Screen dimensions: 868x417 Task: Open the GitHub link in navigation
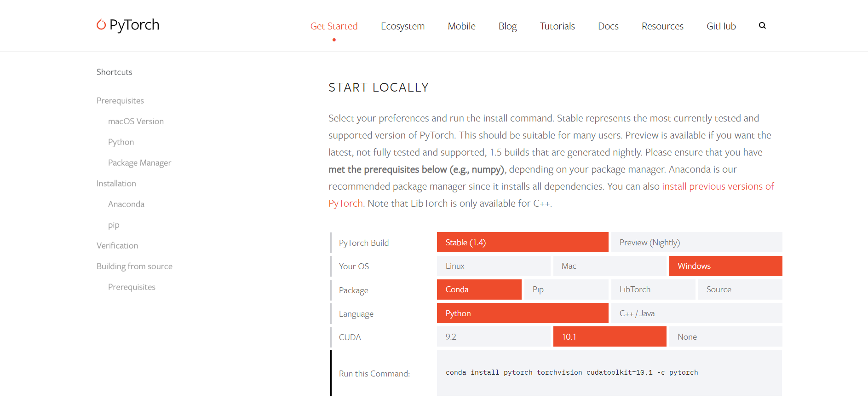coord(721,26)
